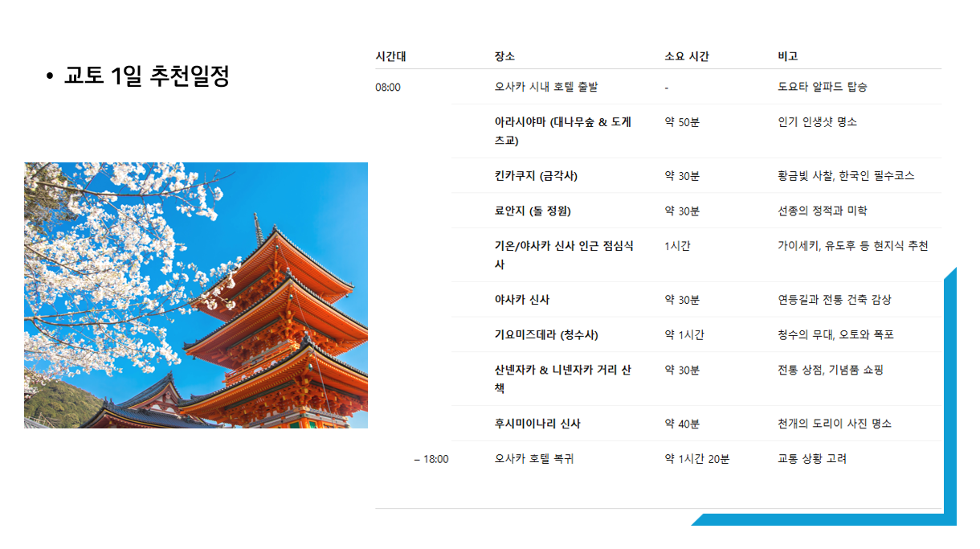Select the – 18:00 time cell
Screen dimensions: 980x549
431,459
